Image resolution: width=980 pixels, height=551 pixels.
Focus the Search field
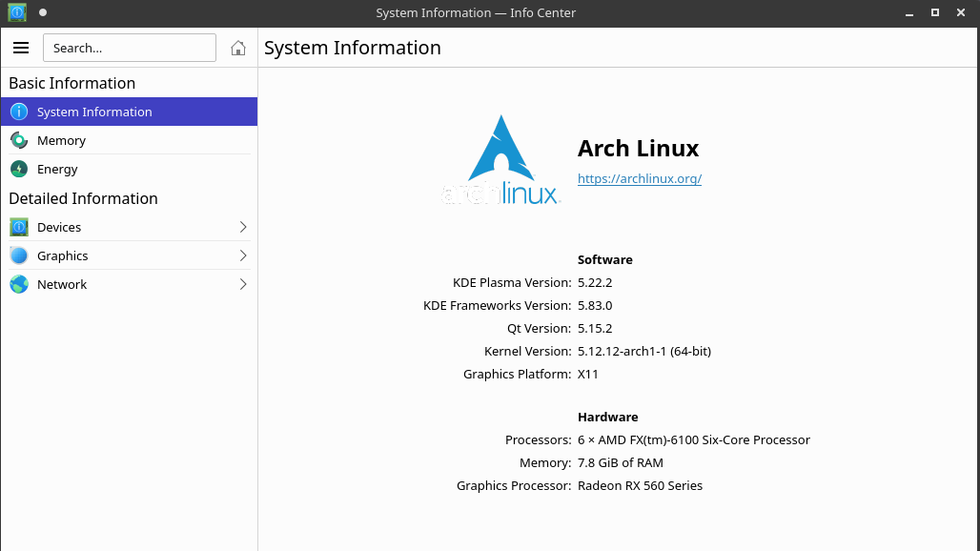130,48
